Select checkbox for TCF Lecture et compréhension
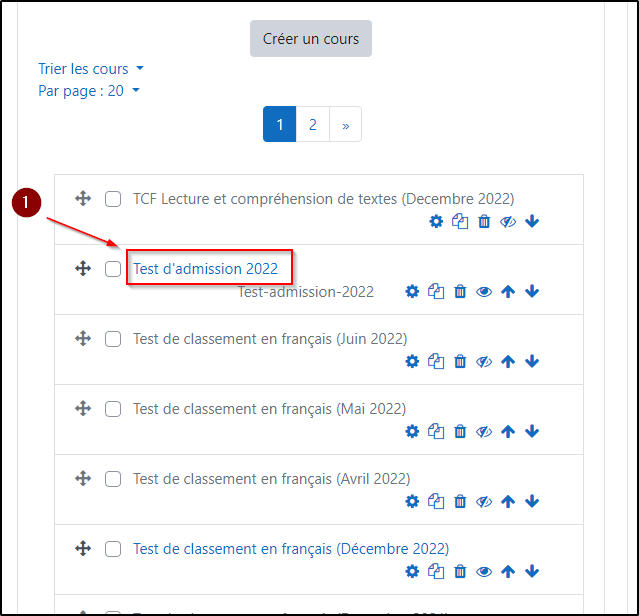This screenshot has height=616, width=639. click(x=113, y=199)
